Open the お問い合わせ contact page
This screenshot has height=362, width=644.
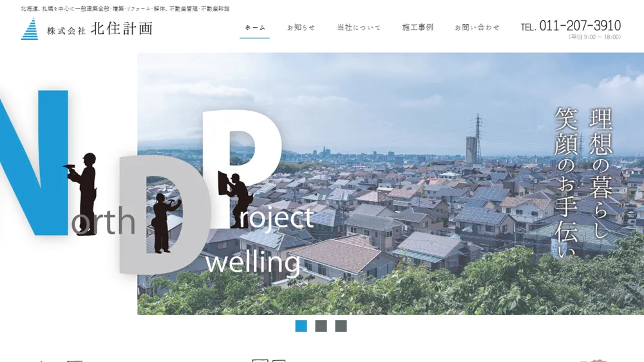click(477, 28)
